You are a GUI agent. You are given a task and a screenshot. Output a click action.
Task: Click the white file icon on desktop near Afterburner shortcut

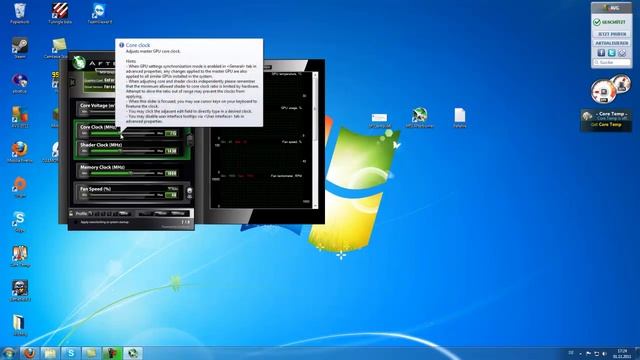[x=379, y=120]
